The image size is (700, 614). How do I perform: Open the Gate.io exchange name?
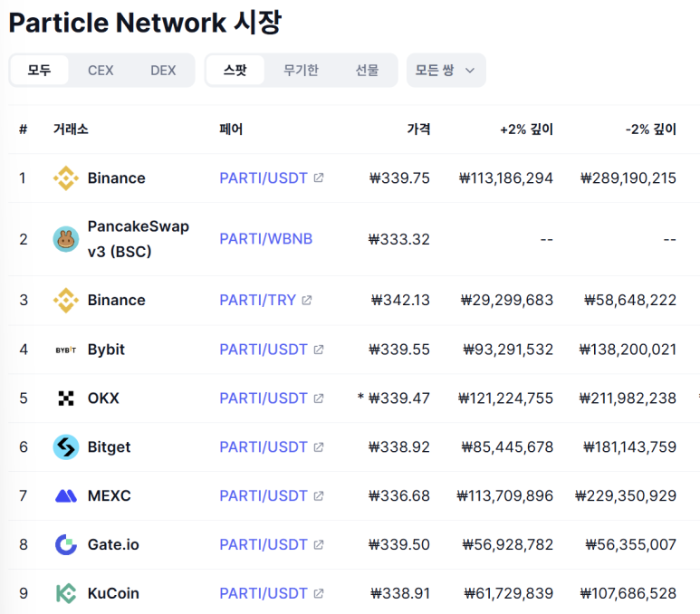[113, 545]
